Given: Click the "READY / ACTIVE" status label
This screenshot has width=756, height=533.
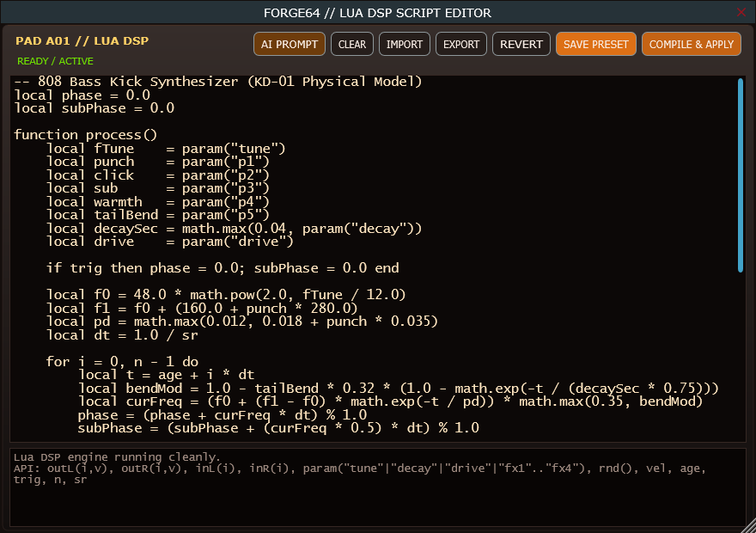Looking at the screenshot, I should pos(56,61).
